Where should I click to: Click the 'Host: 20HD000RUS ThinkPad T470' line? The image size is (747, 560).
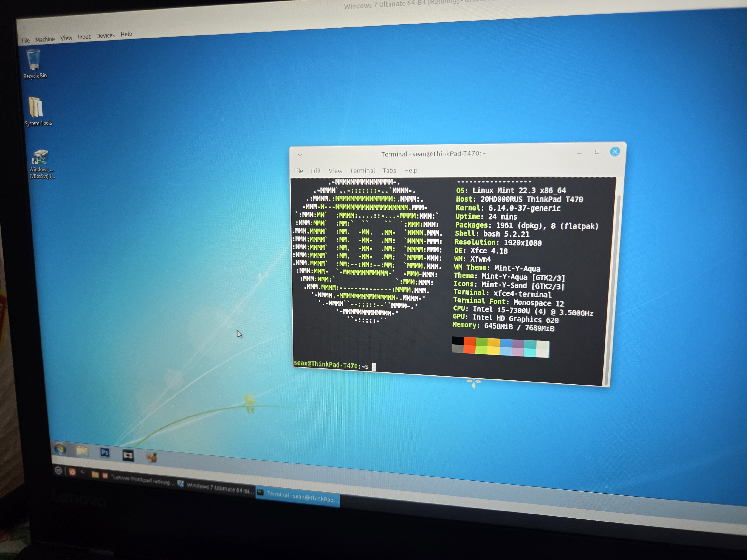click(519, 200)
